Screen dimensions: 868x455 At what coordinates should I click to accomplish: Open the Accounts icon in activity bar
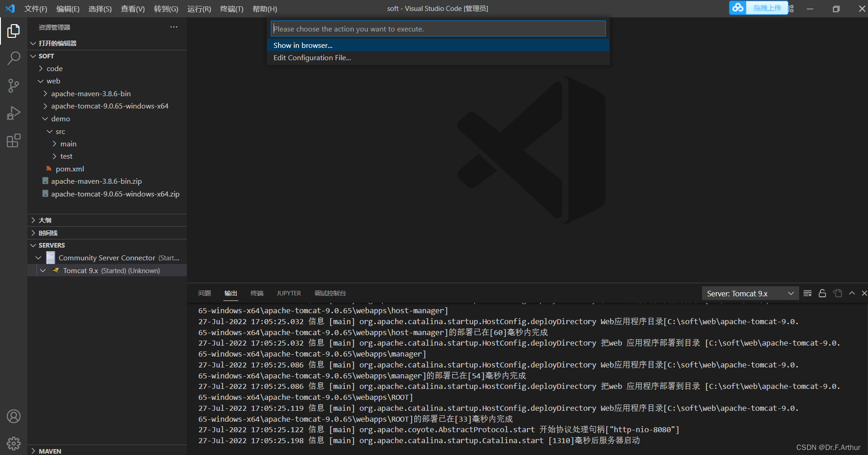click(14, 416)
